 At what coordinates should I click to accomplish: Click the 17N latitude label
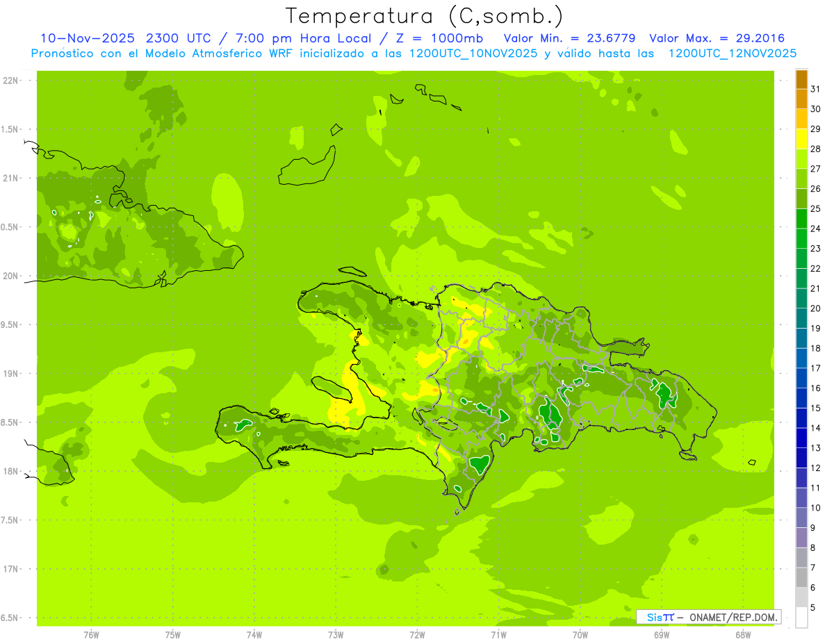tap(10, 569)
